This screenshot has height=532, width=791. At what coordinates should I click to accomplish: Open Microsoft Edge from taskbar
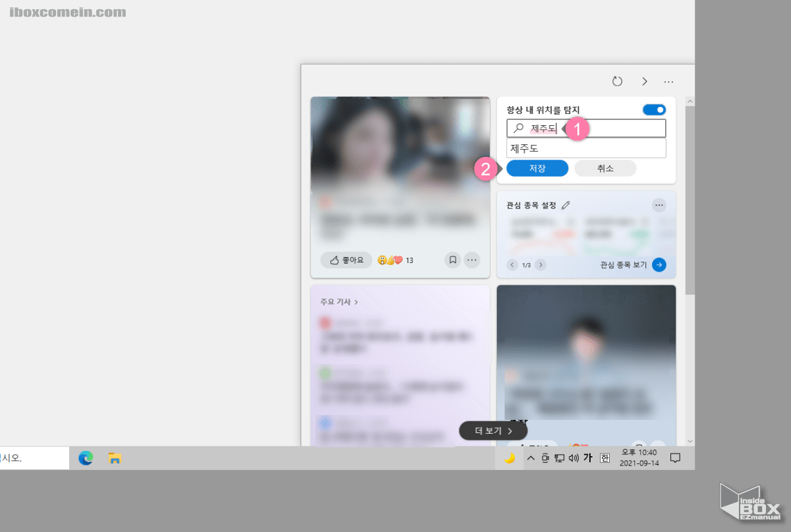pyautogui.click(x=86, y=458)
